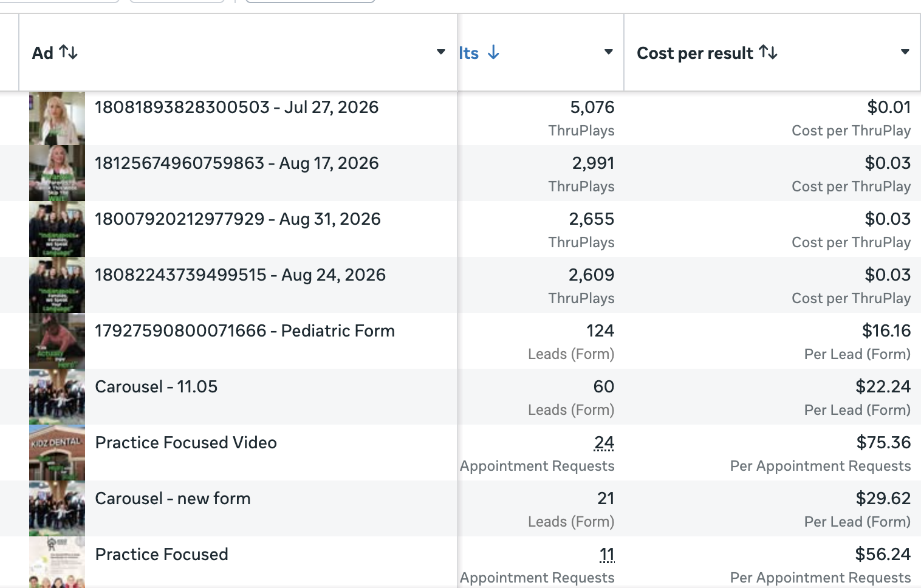Select ad 17927590800071666 - Pediatric Form
Screen dimensions: 921x588
[245, 331]
